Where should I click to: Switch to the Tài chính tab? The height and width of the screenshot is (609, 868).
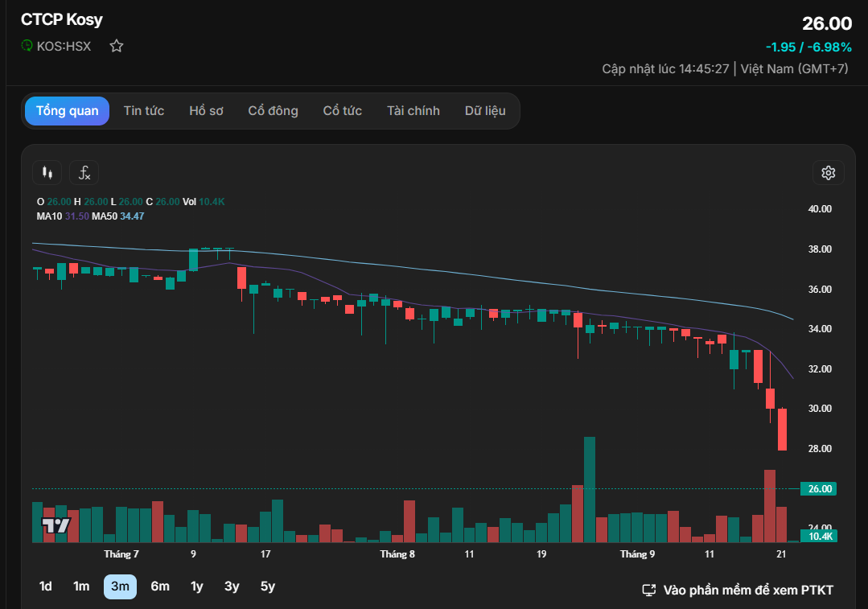(413, 111)
